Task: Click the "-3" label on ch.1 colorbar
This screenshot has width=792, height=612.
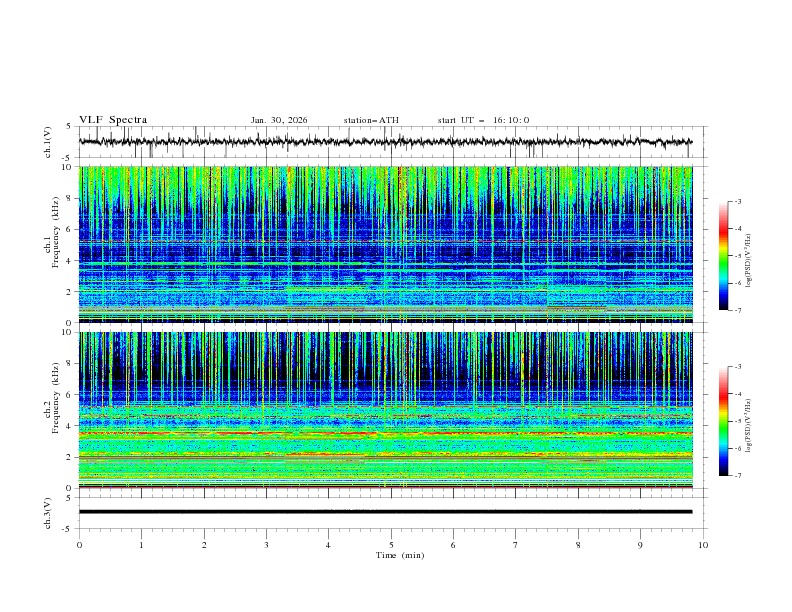Action: [x=738, y=201]
